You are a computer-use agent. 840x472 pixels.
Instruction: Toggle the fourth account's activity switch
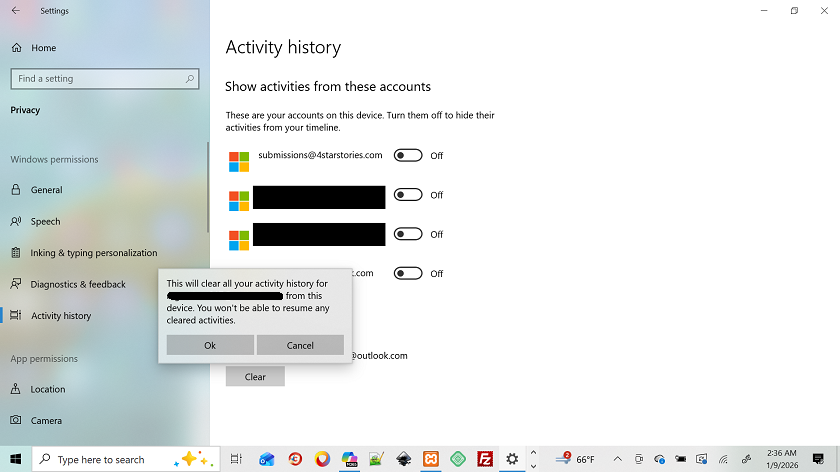click(408, 273)
